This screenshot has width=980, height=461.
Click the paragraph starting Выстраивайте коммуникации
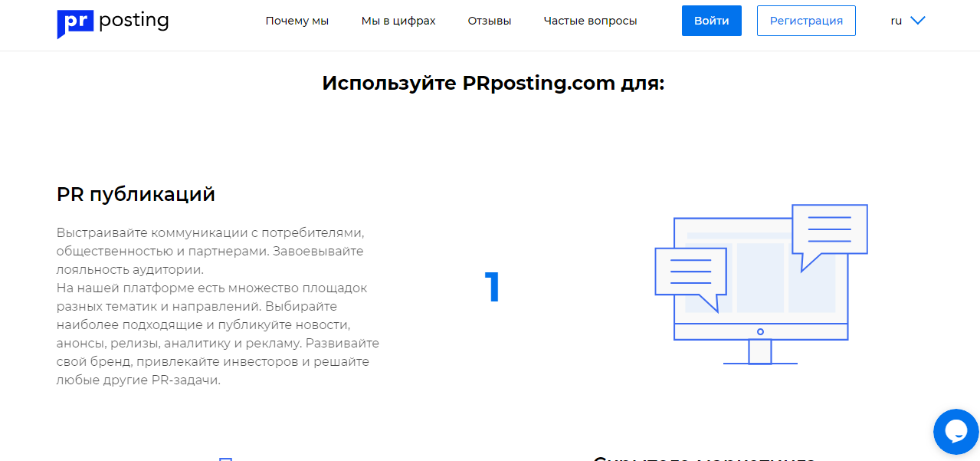coord(218,306)
